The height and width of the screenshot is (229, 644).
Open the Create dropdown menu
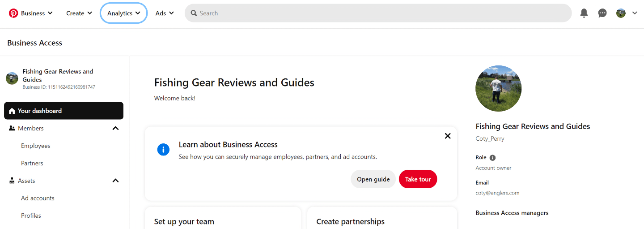point(79,13)
